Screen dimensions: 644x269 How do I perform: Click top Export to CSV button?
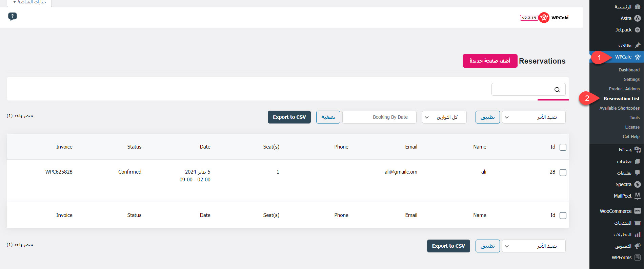(x=289, y=117)
